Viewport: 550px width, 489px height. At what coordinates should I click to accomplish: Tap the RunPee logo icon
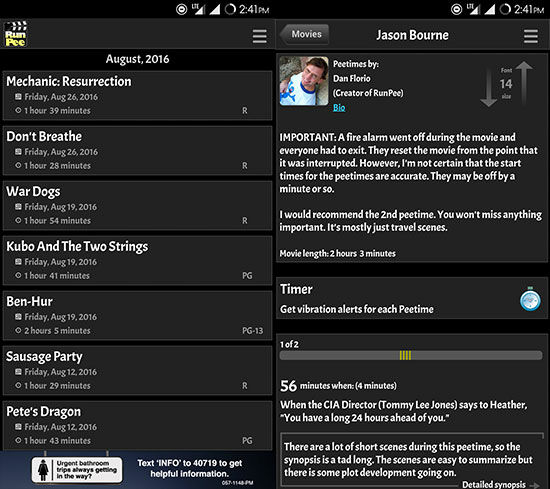[x=15, y=34]
